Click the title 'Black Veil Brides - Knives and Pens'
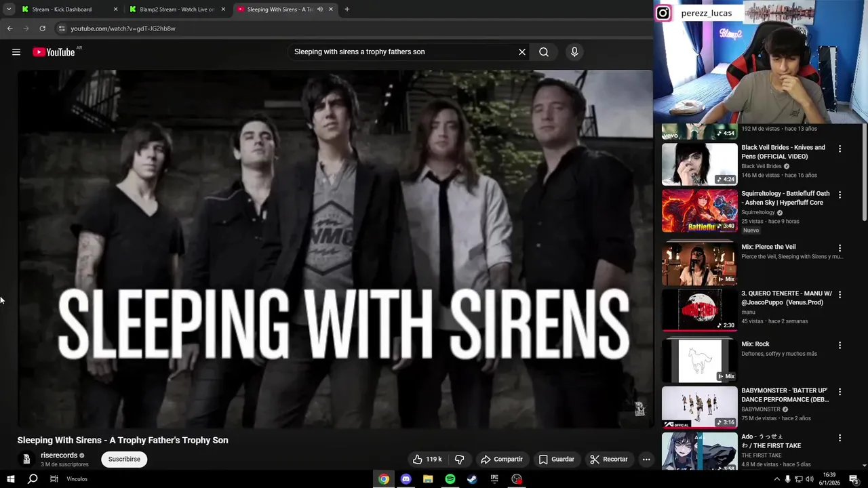The width and height of the screenshot is (868, 488). pos(783,152)
